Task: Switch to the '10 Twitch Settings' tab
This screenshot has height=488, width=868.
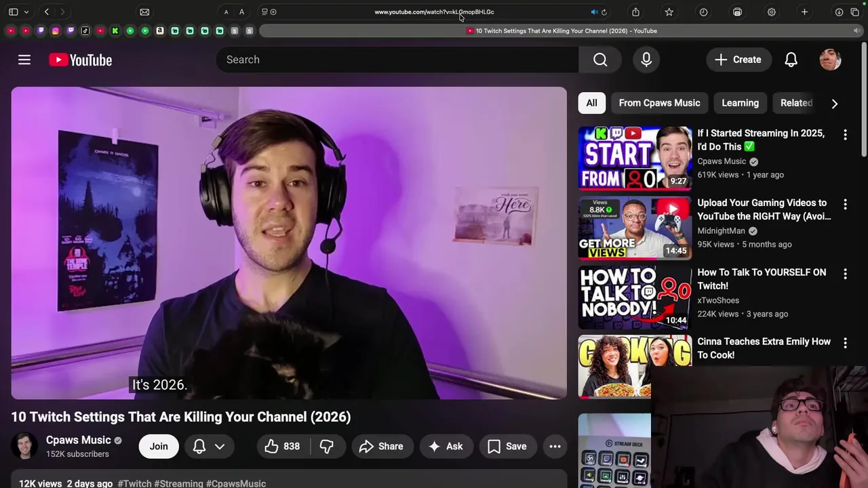Action: click(561, 30)
